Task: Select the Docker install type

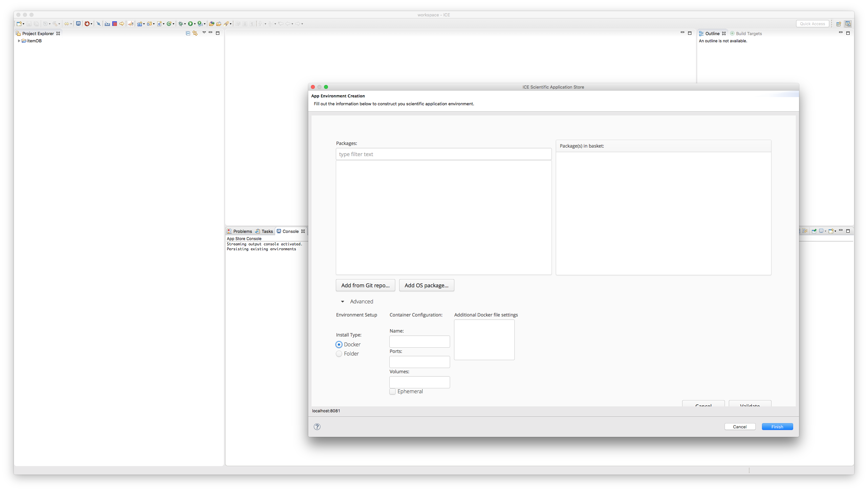Action: click(x=339, y=344)
